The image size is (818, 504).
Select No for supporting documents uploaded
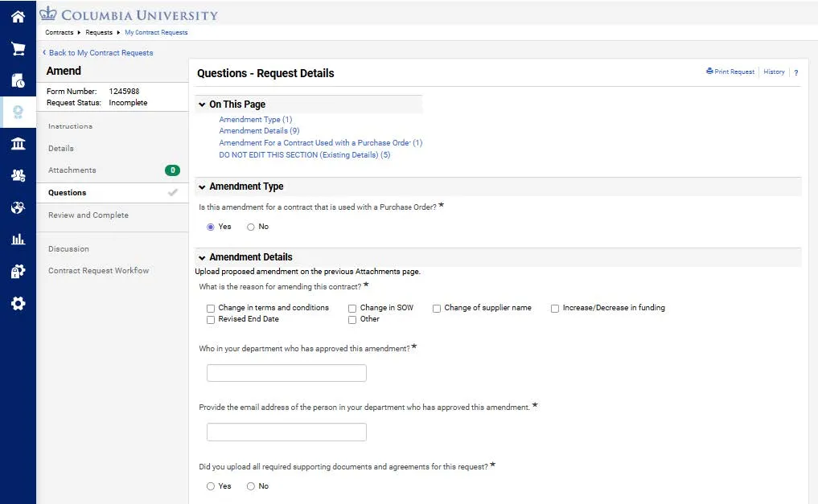250,486
